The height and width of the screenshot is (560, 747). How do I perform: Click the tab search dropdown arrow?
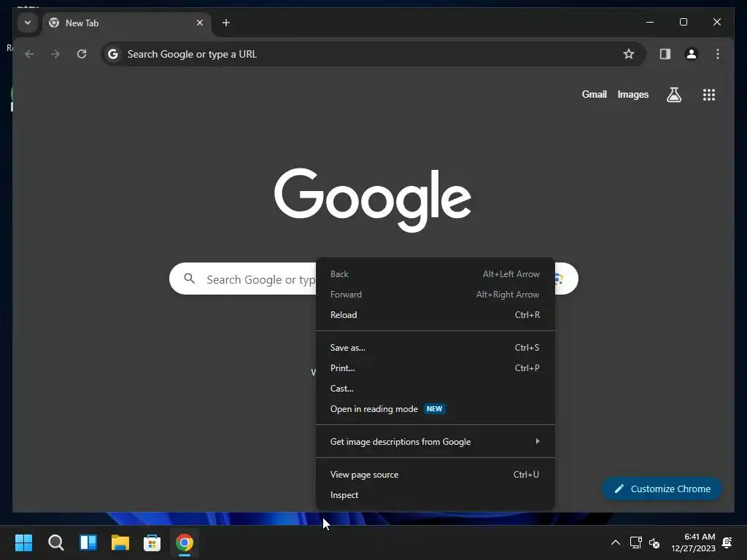coord(28,23)
